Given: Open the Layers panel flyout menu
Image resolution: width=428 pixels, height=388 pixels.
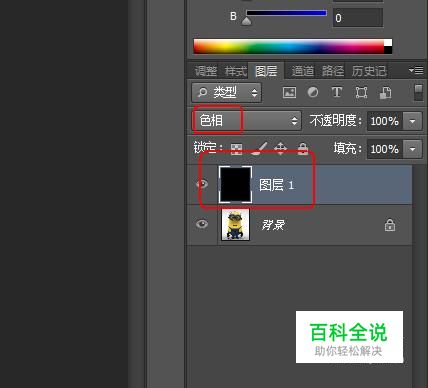Looking at the screenshot, I should (x=416, y=70).
